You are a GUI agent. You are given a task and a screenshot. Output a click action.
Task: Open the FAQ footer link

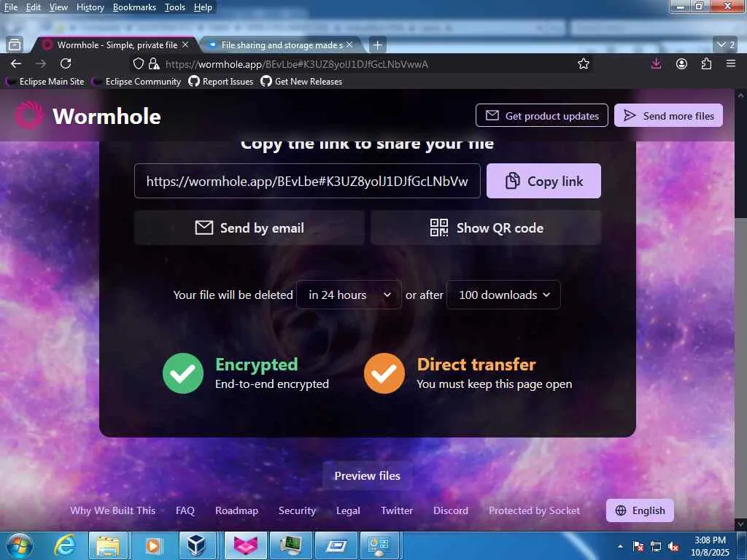[185, 510]
